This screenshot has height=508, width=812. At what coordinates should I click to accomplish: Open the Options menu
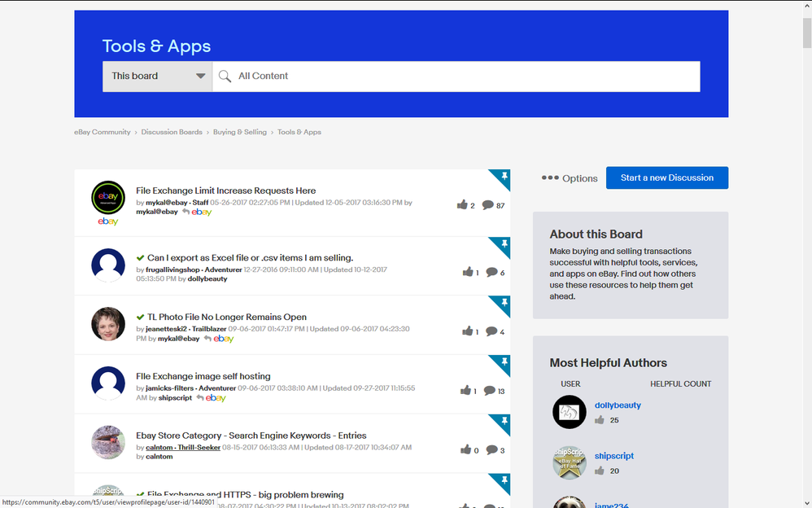570,178
